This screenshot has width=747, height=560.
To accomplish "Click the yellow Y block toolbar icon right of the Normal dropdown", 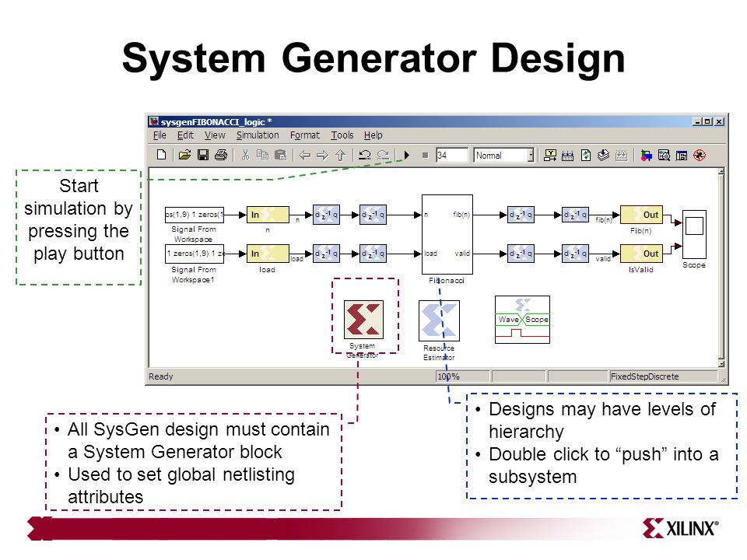I will [550, 155].
